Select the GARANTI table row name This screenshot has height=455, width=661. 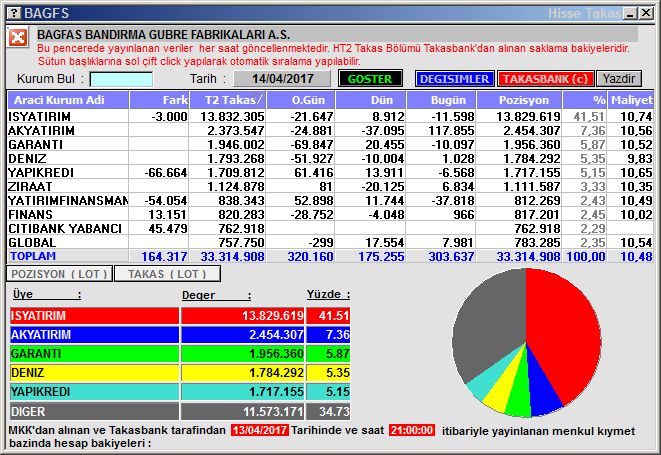[x=35, y=145]
